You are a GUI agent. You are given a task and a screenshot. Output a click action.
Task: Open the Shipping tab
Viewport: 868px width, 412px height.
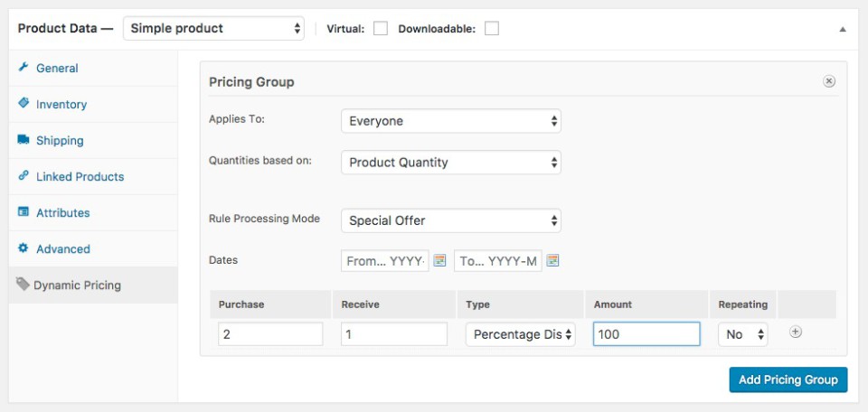[60, 140]
